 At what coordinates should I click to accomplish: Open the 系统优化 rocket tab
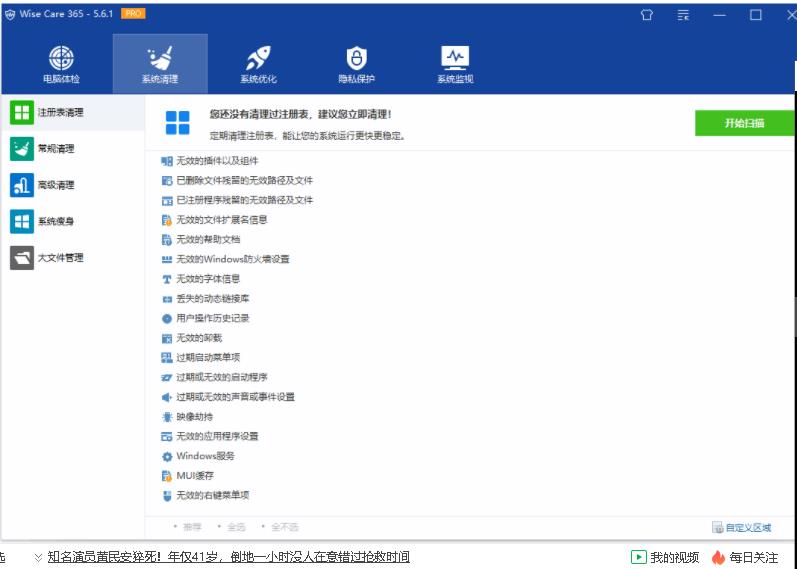[258, 64]
